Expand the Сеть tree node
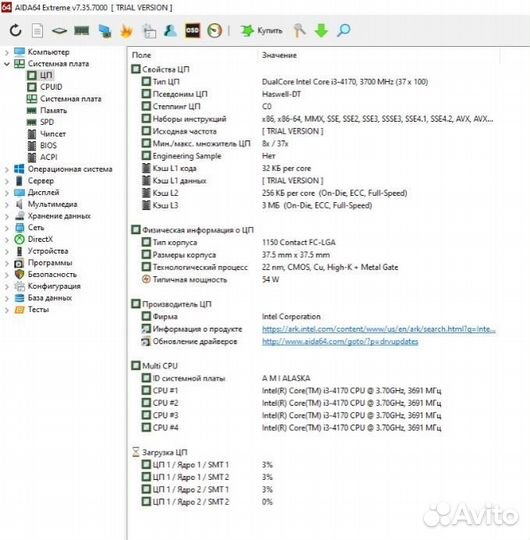This screenshot has width=530, height=540. (7, 228)
